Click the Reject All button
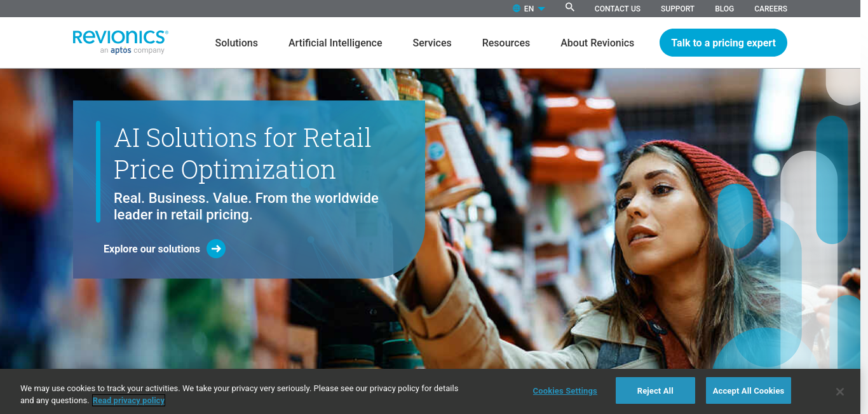Viewport: 868px width, 414px height. (655, 390)
